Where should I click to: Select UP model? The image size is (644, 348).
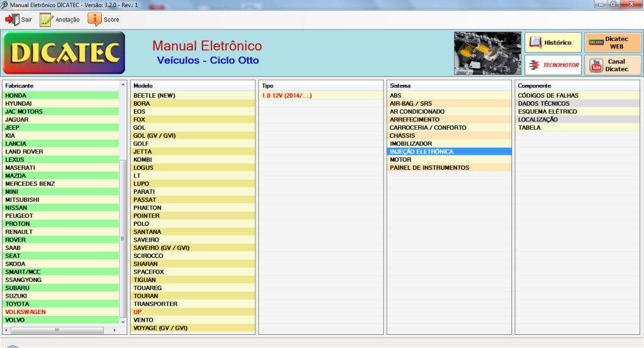(x=192, y=312)
